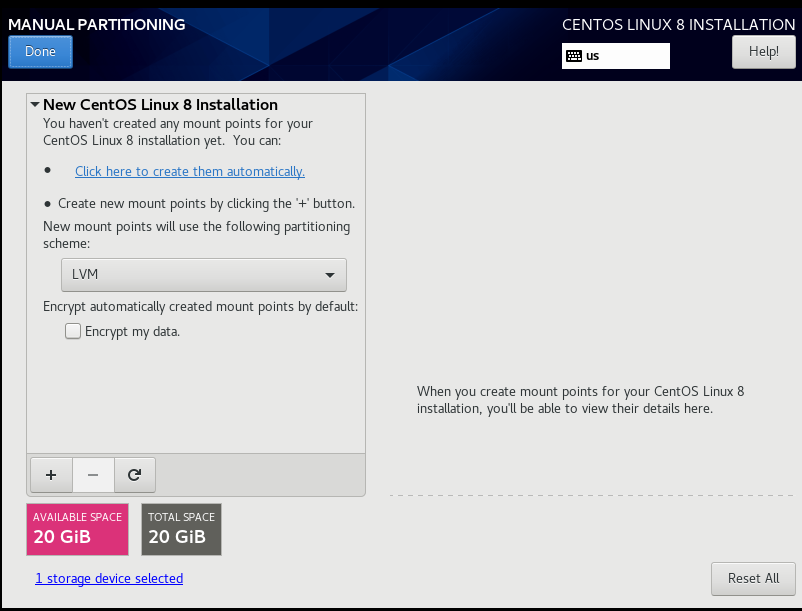Click the Done button

[x=40, y=52]
